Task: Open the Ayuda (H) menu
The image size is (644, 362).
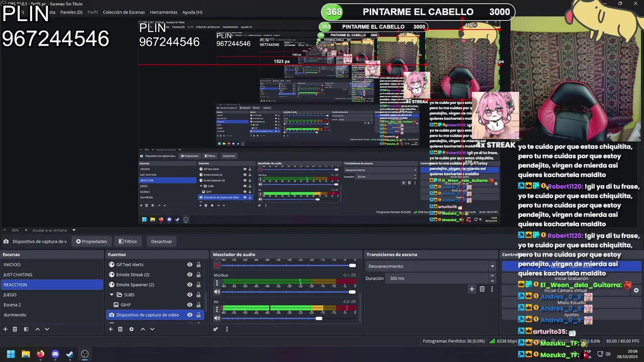Action: (x=192, y=12)
